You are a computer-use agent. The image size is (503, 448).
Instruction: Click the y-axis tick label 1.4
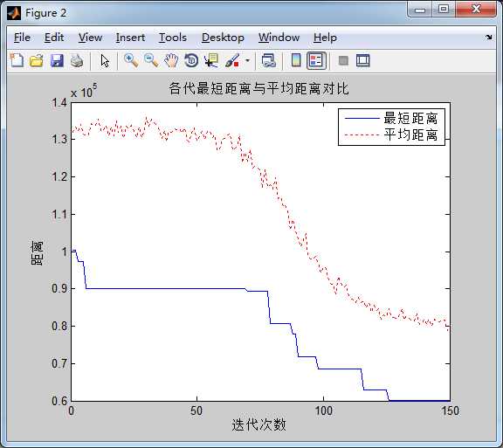pyautogui.click(x=59, y=103)
